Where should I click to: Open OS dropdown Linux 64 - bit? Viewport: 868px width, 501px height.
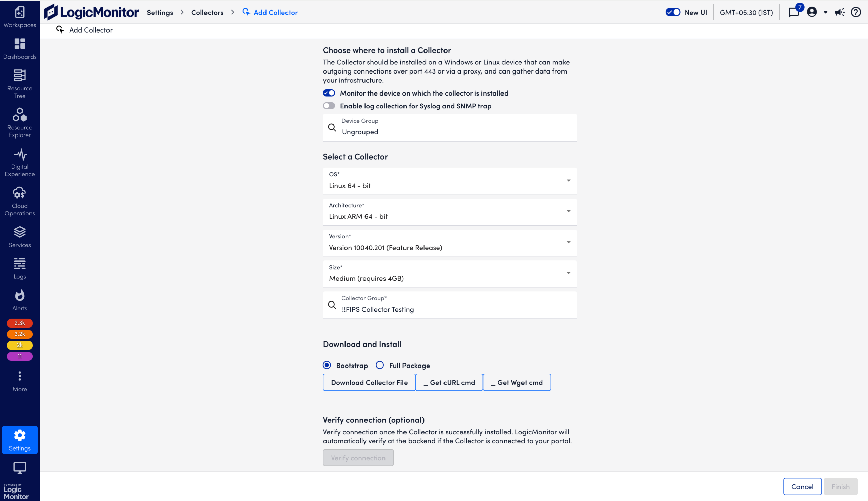pyautogui.click(x=450, y=181)
